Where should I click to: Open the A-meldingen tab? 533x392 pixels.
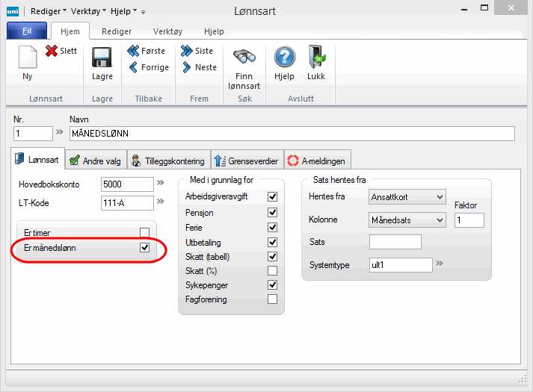[317, 160]
